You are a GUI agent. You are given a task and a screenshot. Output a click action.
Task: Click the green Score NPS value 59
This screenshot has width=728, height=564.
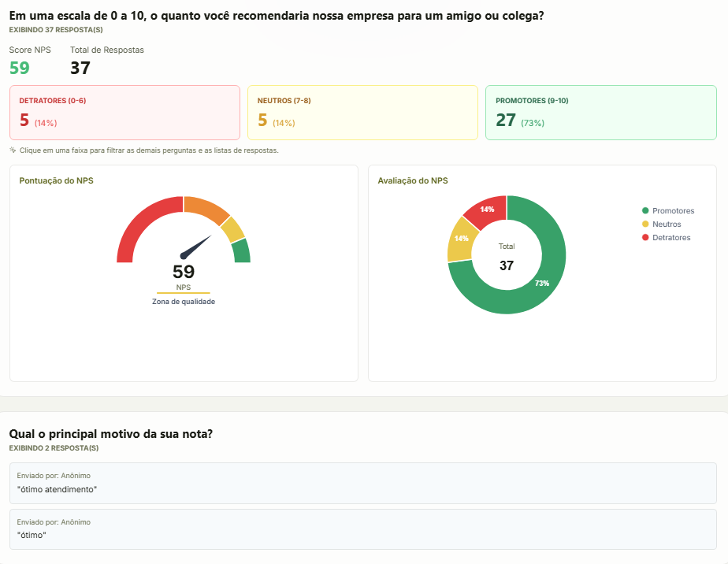click(20, 69)
